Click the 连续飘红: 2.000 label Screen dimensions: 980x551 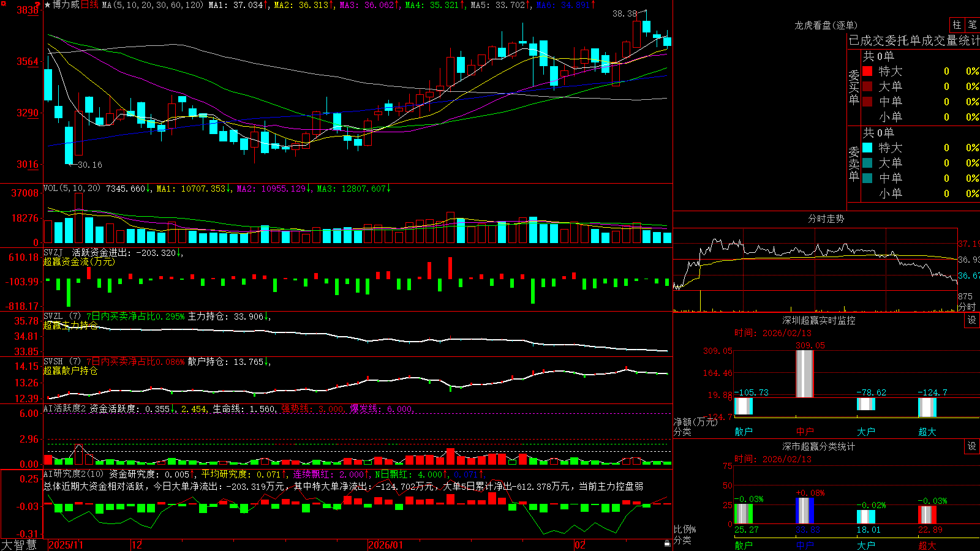pyautogui.click(x=331, y=474)
